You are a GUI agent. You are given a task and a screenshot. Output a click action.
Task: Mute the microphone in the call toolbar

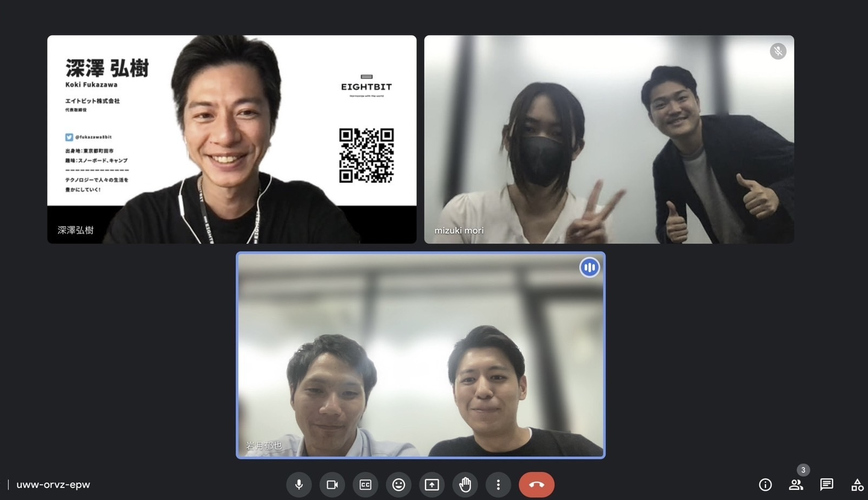click(x=298, y=484)
